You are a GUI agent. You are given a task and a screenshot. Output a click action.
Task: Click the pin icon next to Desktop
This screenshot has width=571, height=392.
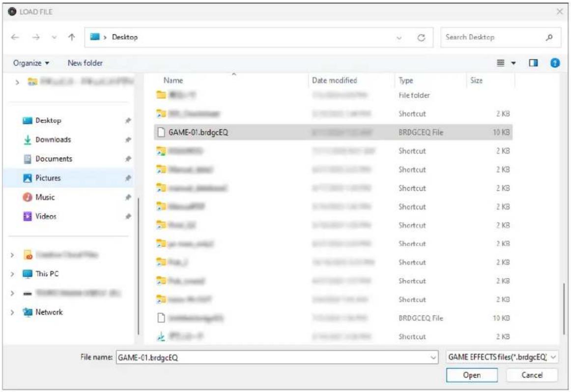pos(128,120)
